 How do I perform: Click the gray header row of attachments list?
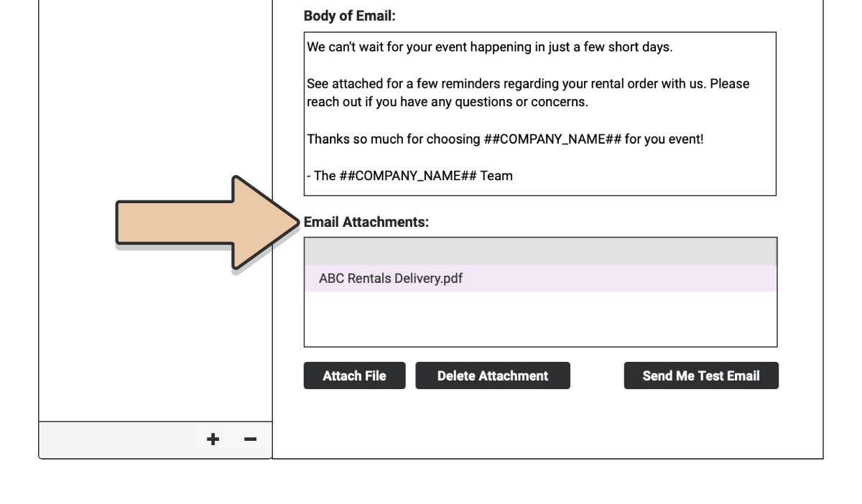tap(540, 252)
